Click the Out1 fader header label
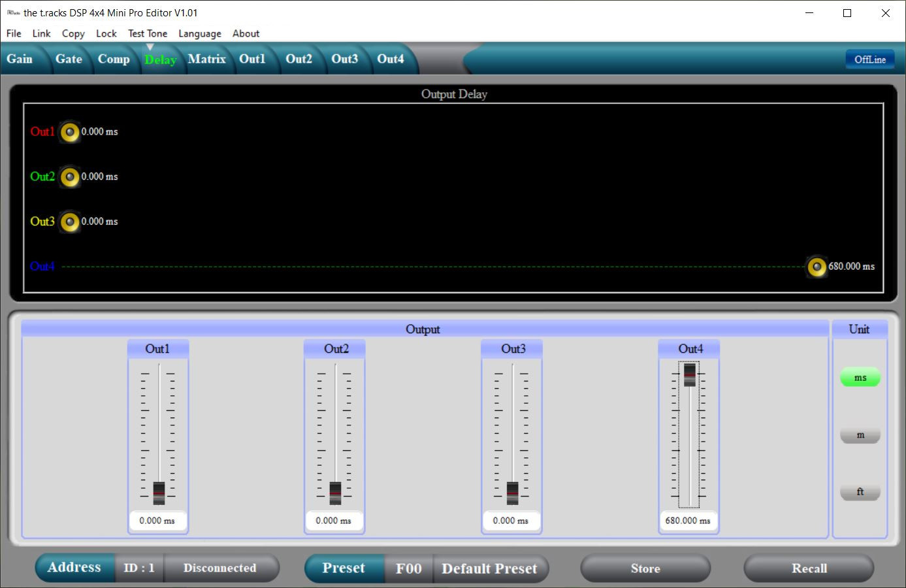This screenshot has width=906, height=588. [x=157, y=349]
